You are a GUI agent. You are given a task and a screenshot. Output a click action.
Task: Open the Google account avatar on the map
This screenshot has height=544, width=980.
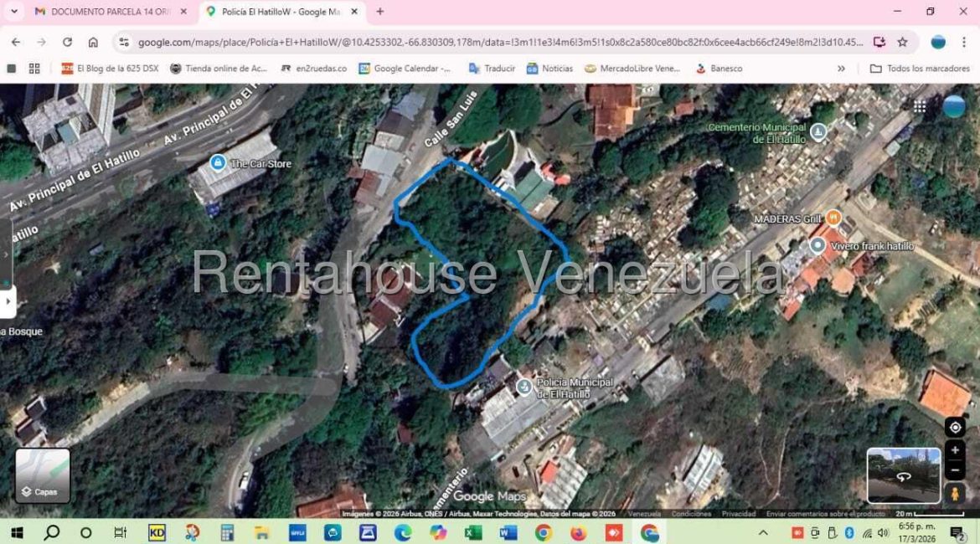click(954, 107)
